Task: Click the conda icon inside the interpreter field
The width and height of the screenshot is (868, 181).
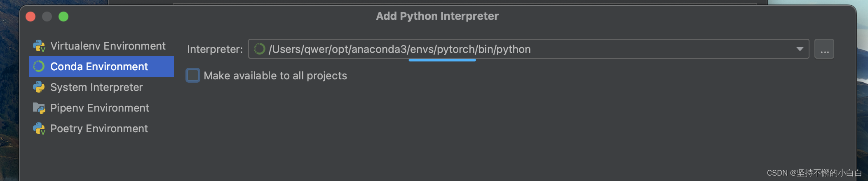Action: [259, 49]
